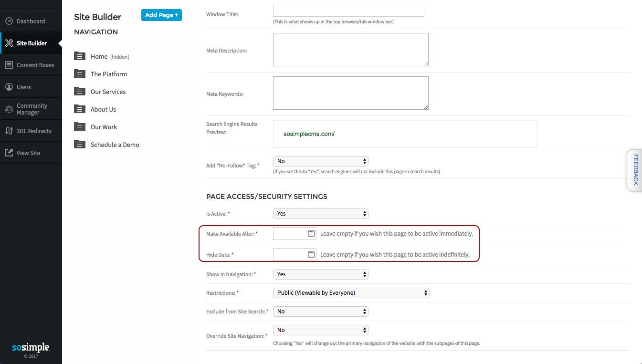Open calendar picker for Hide Date
The height and width of the screenshot is (364, 642).
311,254
